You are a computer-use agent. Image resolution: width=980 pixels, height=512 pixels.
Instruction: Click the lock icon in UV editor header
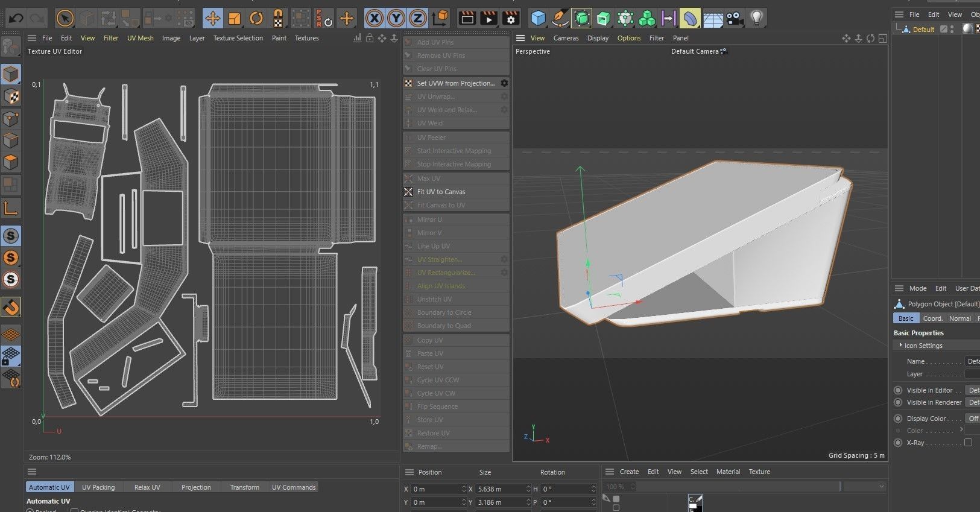[x=370, y=38]
